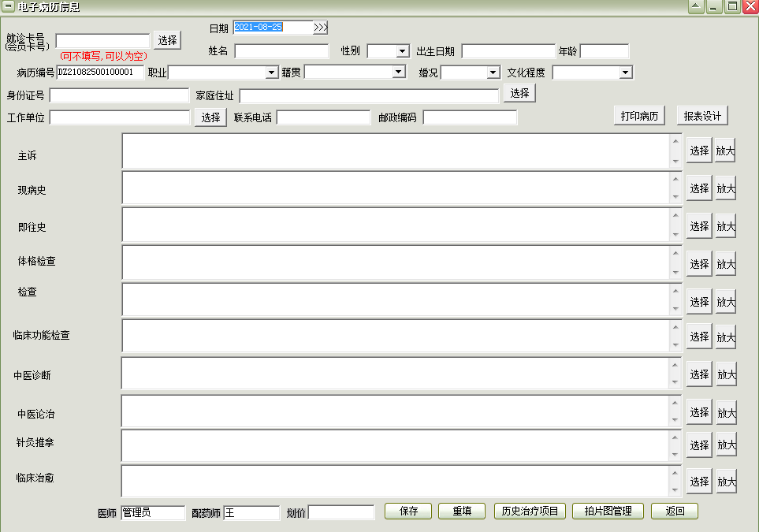Click 放大 for the 临床功能检查 row
759x532 pixels.
[726, 337]
